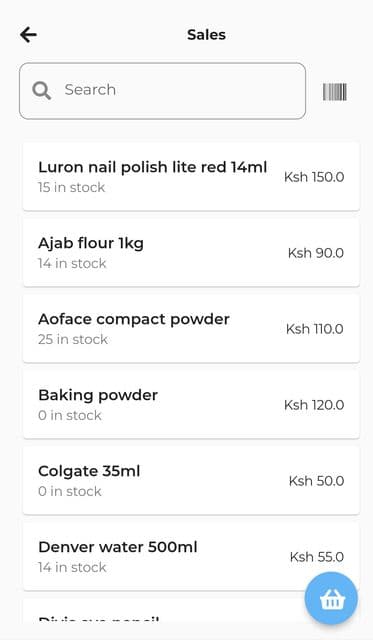Tap the Ksh 90.0 price label
Image resolution: width=373 pixels, height=640 pixels.
(x=315, y=253)
